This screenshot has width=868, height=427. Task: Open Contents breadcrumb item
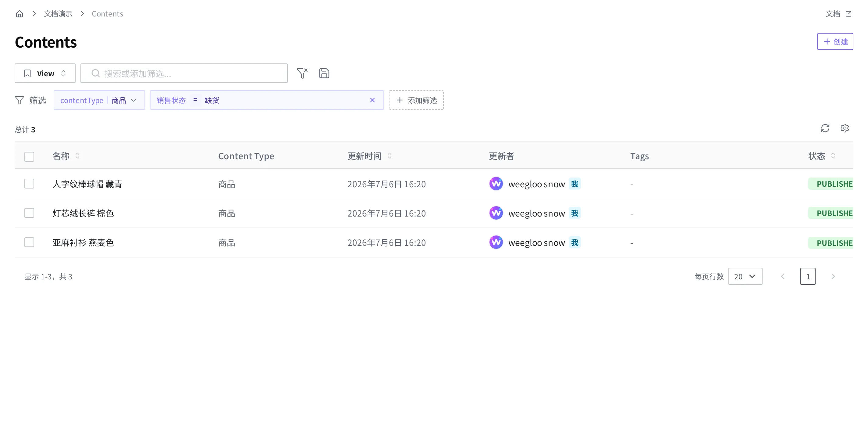tap(107, 14)
